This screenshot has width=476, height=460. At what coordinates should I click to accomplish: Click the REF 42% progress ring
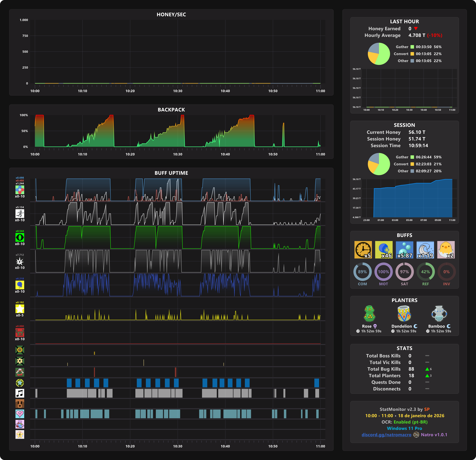[x=425, y=272]
